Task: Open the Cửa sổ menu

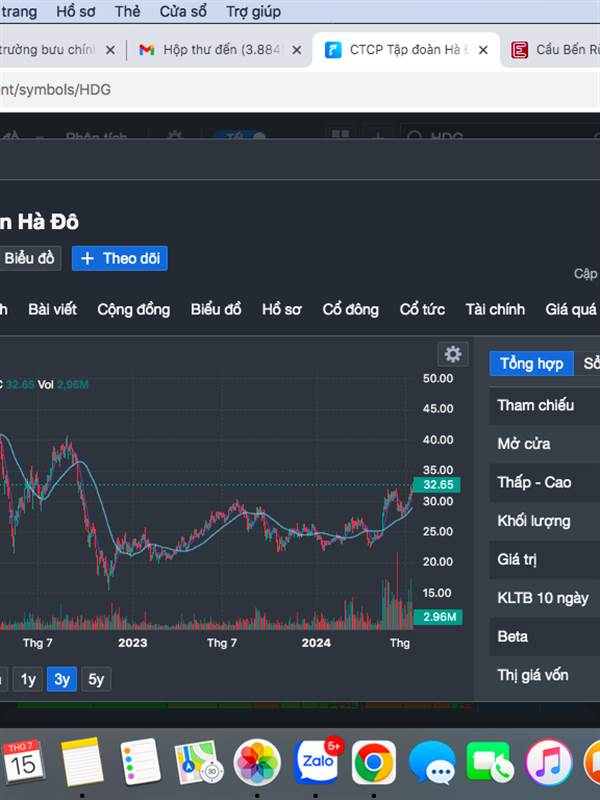Action: (x=183, y=11)
